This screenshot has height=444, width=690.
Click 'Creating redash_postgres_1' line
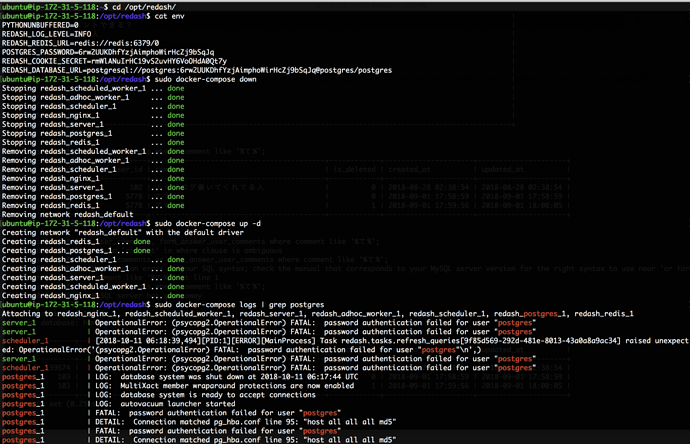click(x=76, y=251)
